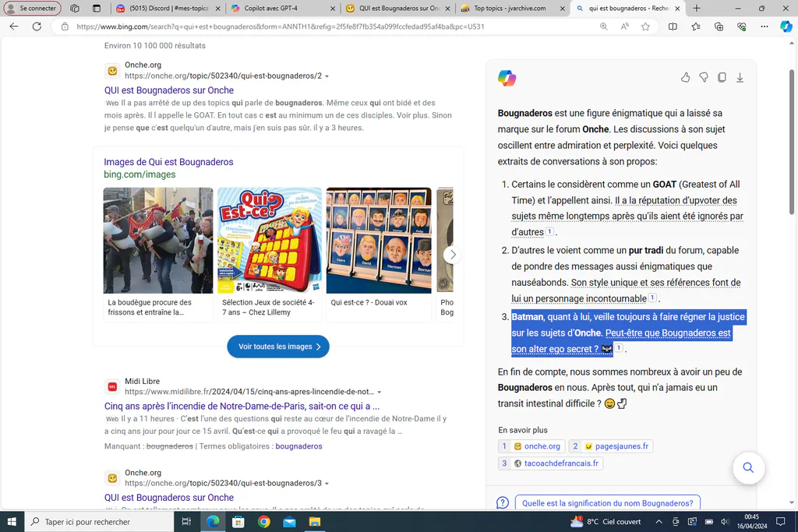Viewport: 798px width, 532px height.
Task: Click the thumbs up icon on Copilot answer
Action: 686,77
